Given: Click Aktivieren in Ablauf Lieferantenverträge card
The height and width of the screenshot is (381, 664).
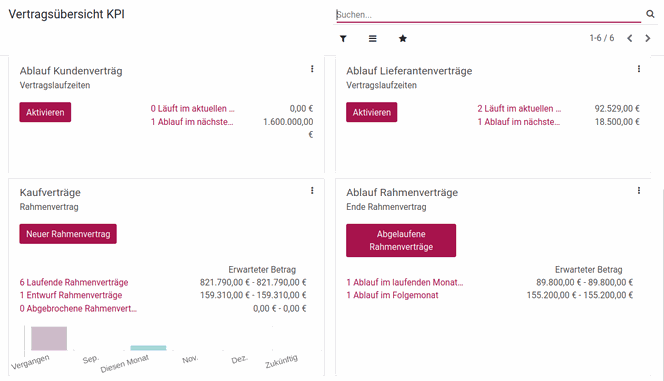Looking at the screenshot, I should 372,112.
